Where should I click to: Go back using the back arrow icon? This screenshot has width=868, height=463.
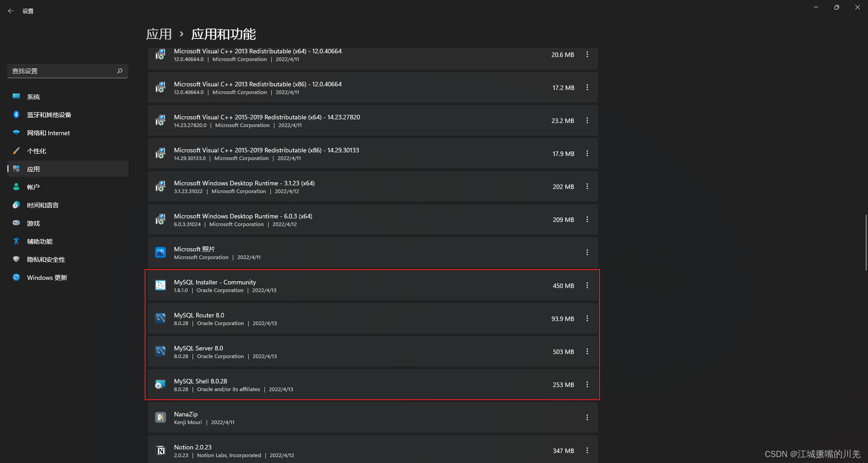pyautogui.click(x=11, y=11)
